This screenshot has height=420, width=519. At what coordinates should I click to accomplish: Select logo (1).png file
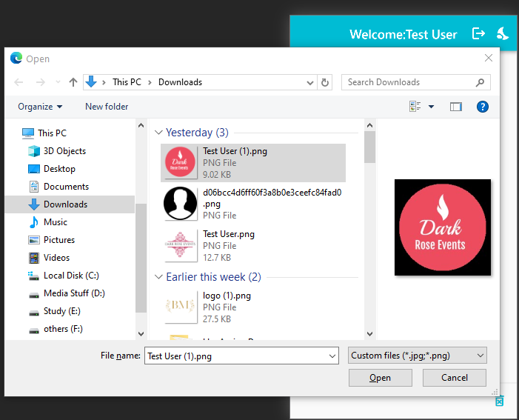[253, 307]
